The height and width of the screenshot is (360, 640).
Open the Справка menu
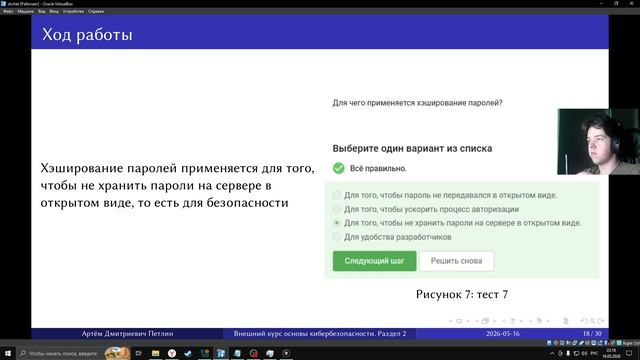pyautogui.click(x=96, y=11)
